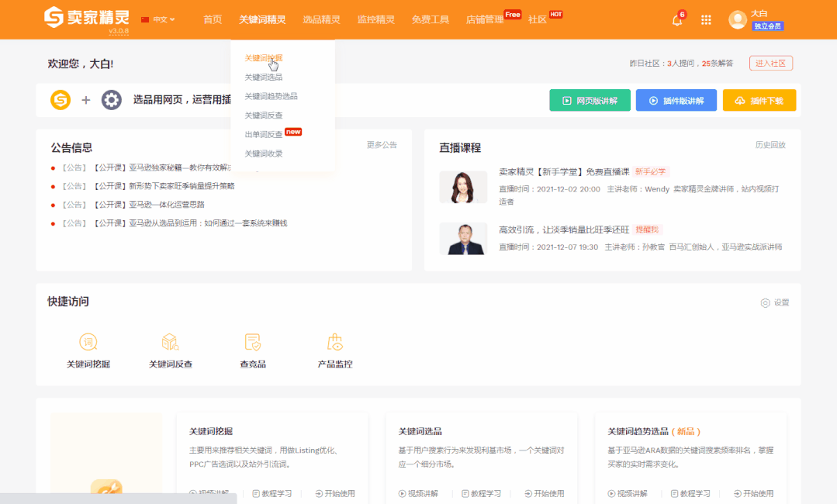Click Wendy's course thumbnail photo

[463, 187]
